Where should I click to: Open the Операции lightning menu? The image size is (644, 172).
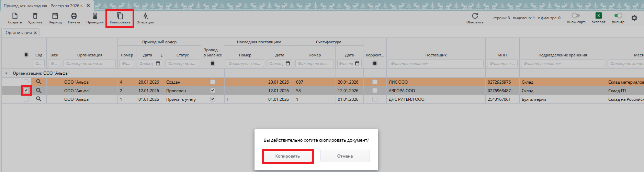(146, 16)
